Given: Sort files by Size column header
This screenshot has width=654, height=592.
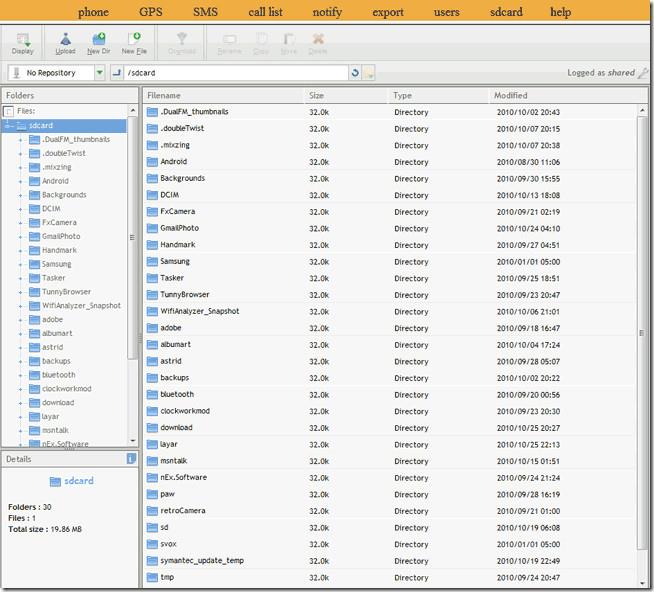Looking at the screenshot, I should pyautogui.click(x=317, y=96).
